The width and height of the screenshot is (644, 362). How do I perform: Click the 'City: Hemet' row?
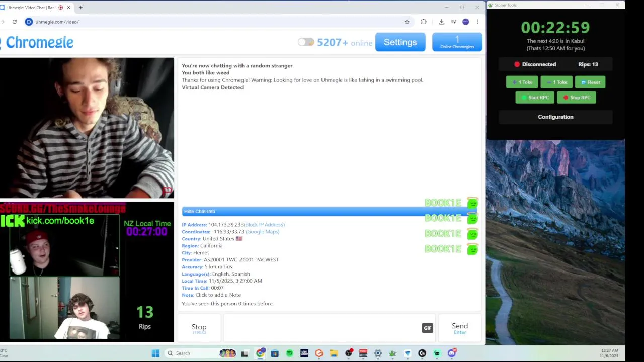point(195,253)
